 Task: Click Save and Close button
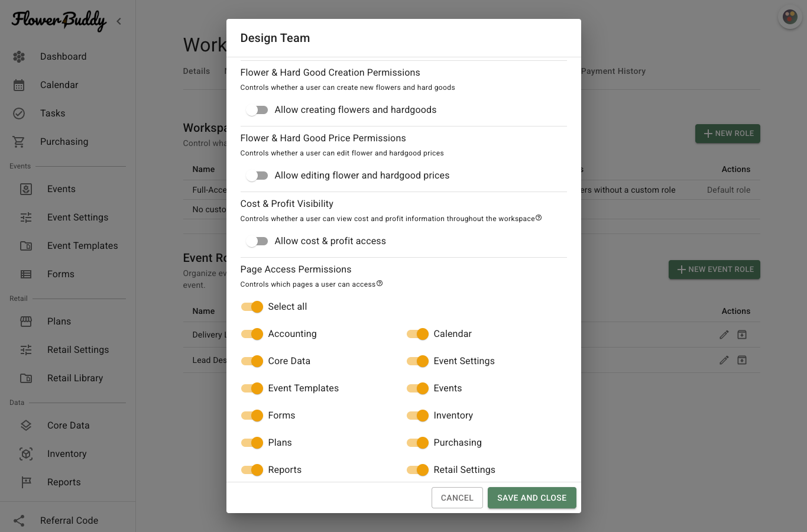click(x=532, y=498)
